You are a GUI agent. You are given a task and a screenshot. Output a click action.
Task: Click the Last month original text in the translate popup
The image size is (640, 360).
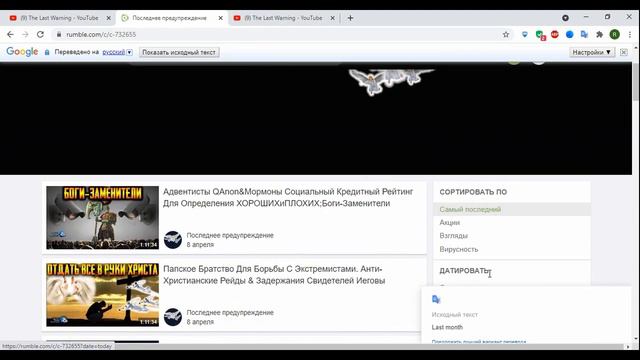click(x=447, y=327)
